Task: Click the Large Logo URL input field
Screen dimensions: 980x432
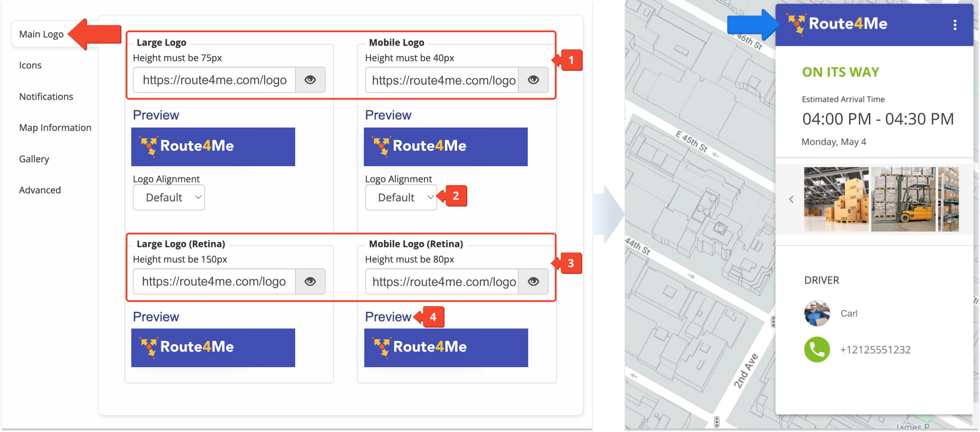Action: pyautogui.click(x=214, y=80)
